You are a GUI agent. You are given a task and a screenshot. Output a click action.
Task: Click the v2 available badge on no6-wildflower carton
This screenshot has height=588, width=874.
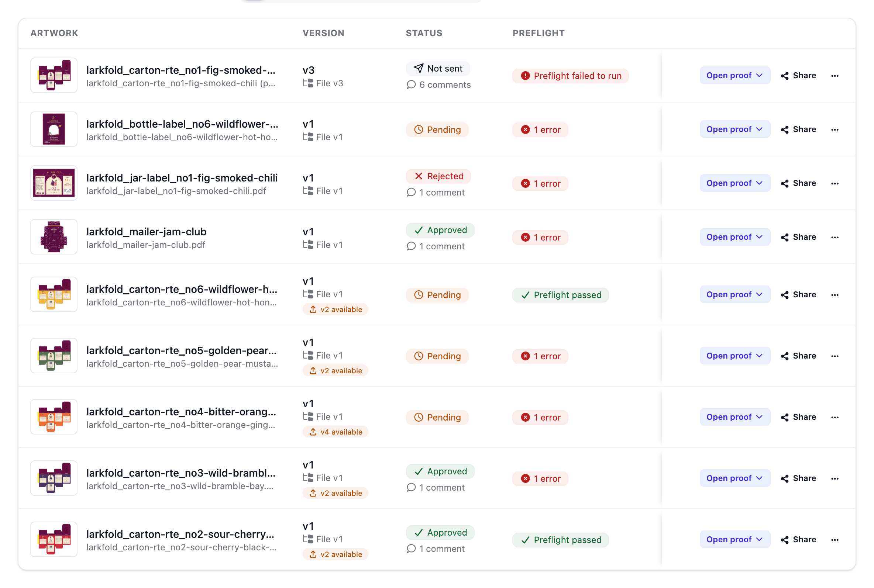tap(335, 309)
